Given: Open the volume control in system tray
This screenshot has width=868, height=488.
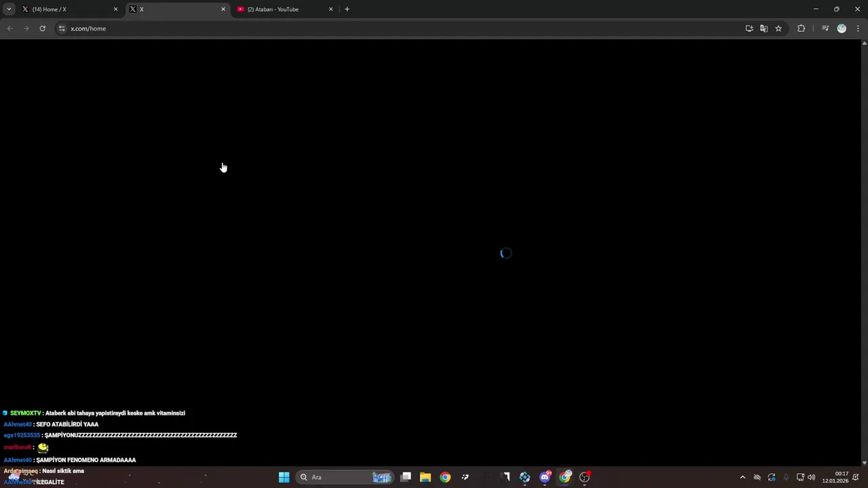Looking at the screenshot, I should (x=812, y=477).
